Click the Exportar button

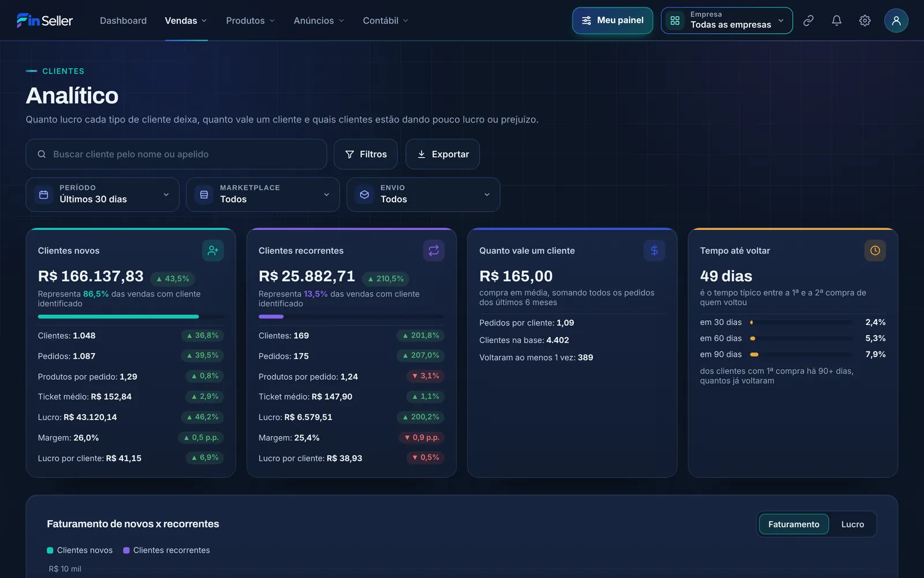[442, 154]
